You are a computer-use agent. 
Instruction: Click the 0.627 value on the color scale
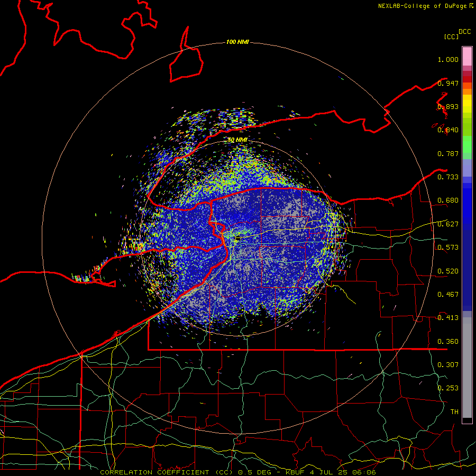(x=448, y=224)
